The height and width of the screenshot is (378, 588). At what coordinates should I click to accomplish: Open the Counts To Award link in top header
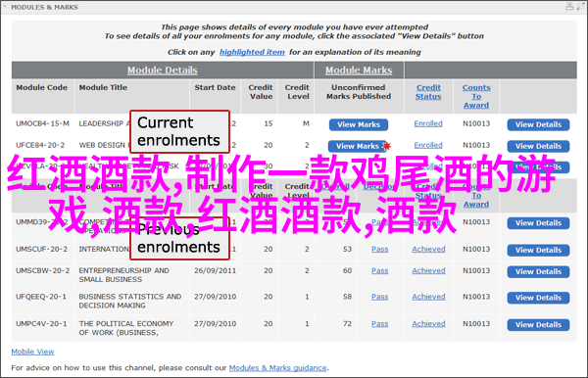476,96
